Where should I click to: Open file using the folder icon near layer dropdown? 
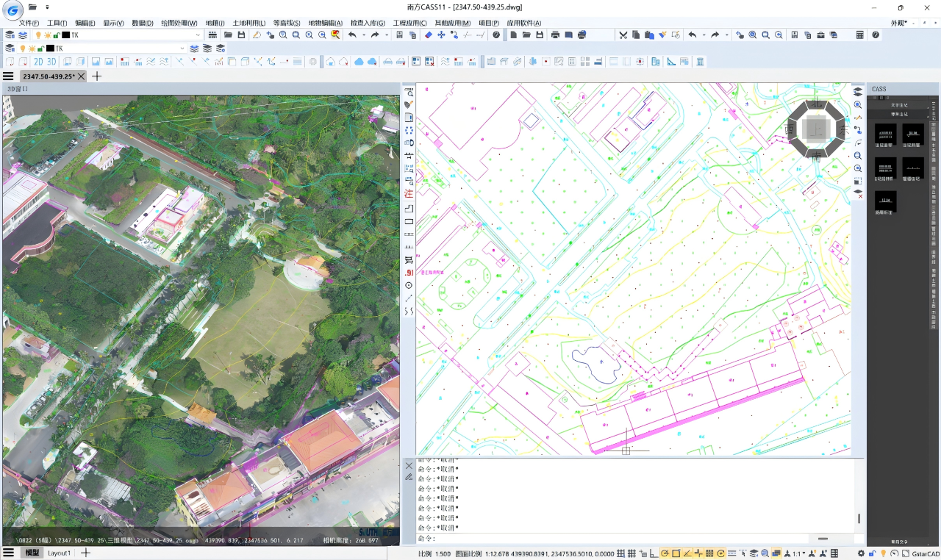click(228, 35)
